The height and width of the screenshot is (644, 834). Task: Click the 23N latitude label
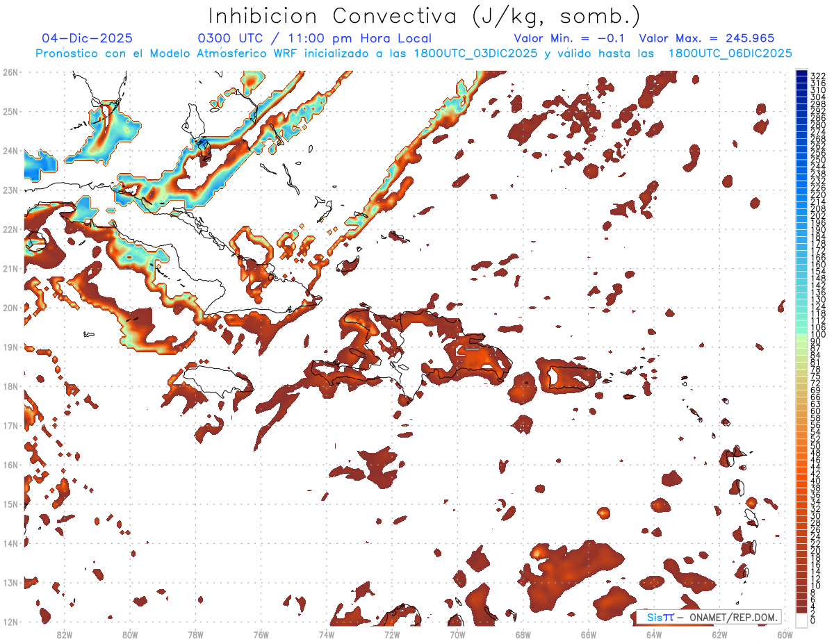coord(10,190)
